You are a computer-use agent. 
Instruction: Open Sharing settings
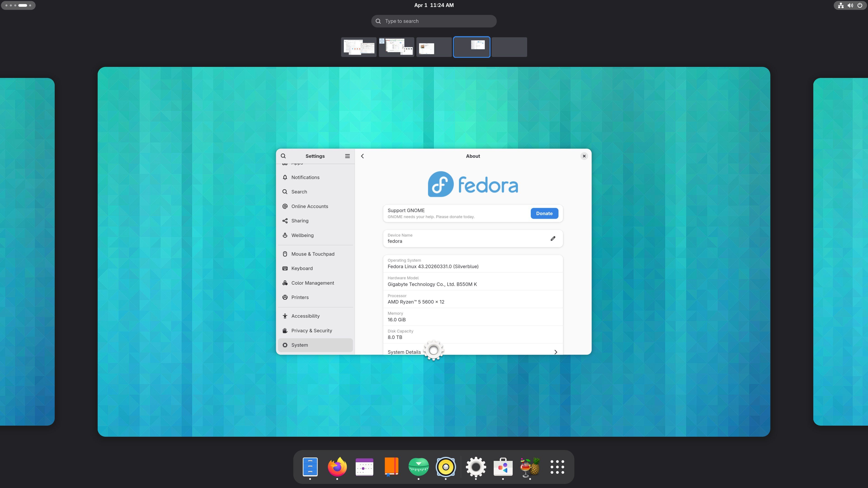click(x=315, y=221)
